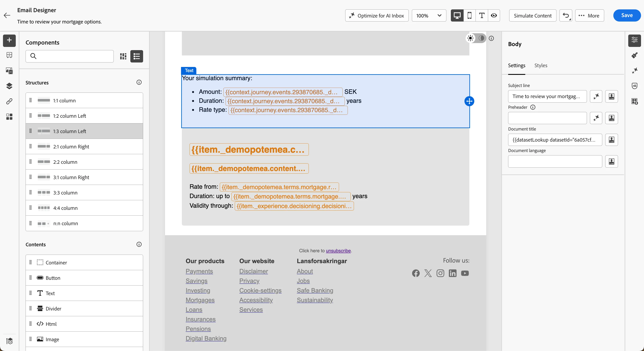Switch to the Settings tab

pos(516,65)
